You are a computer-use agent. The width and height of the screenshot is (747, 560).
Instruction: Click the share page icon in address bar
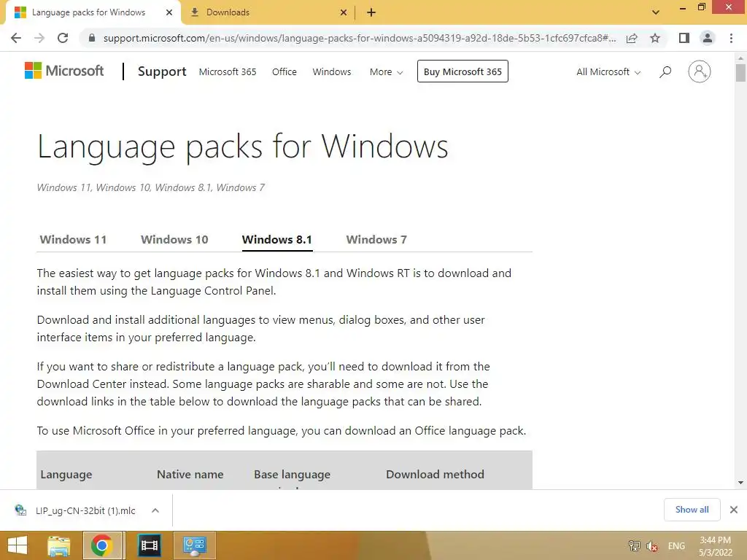pyautogui.click(x=632, y=38)
